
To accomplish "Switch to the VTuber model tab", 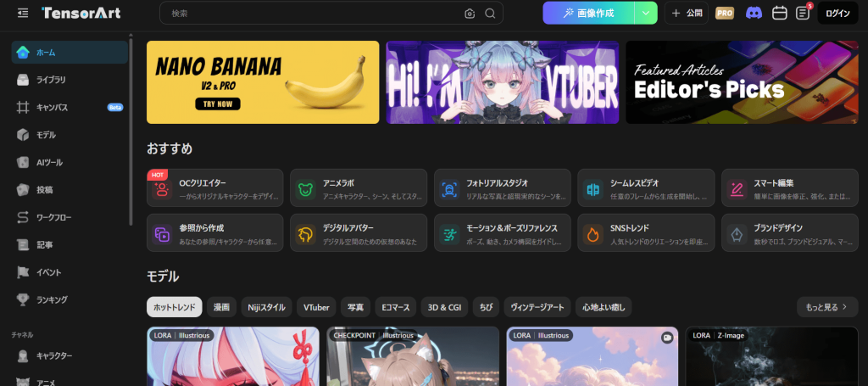I will pos(316,306).
